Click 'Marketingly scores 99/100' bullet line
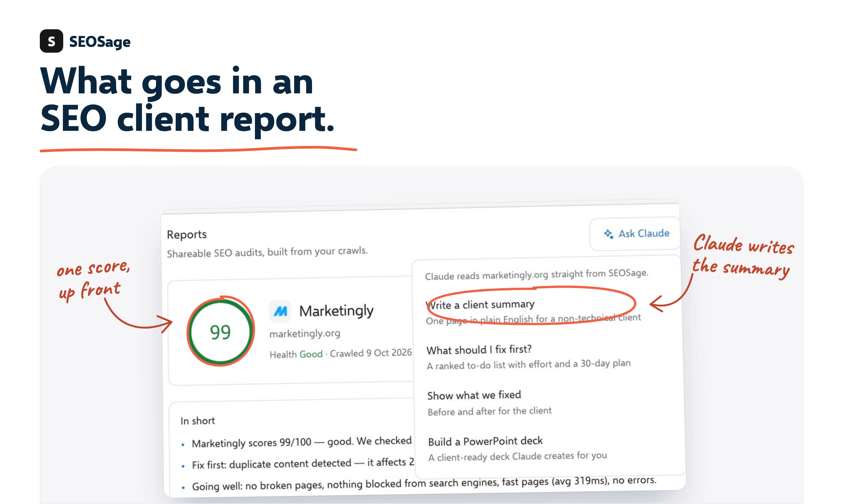 301,442
